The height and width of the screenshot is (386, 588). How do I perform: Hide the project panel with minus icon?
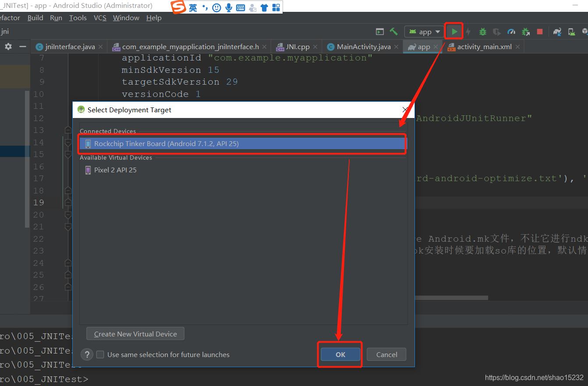[x=23, y=46]
